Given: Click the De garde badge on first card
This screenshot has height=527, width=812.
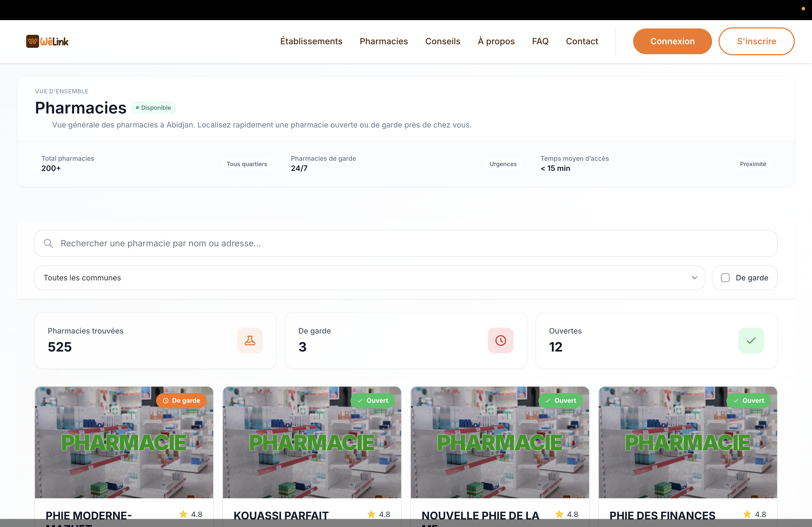Looking at the screenshot, I should click(181, 401).
